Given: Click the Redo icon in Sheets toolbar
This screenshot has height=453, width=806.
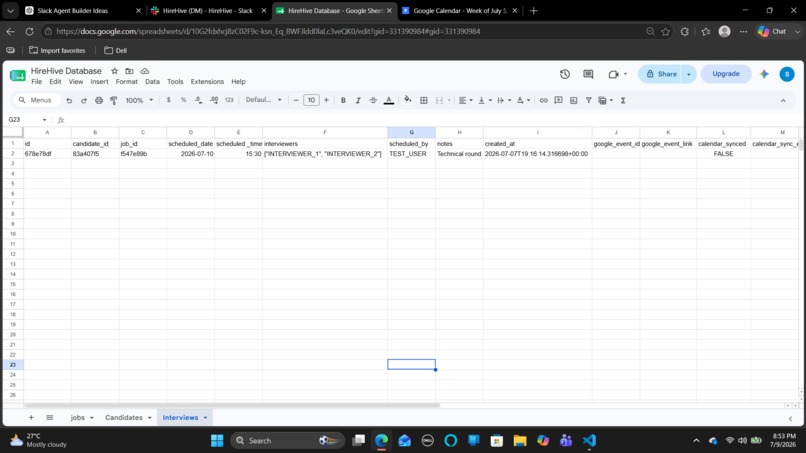Looking at the screenshot, I should (x=84, y=100).
